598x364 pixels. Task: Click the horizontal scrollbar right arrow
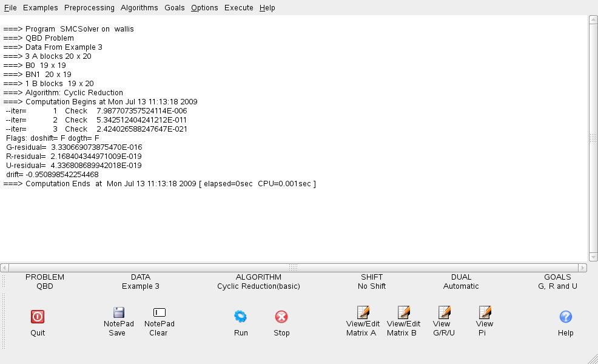pyautogui.click(x=583, y=268)
